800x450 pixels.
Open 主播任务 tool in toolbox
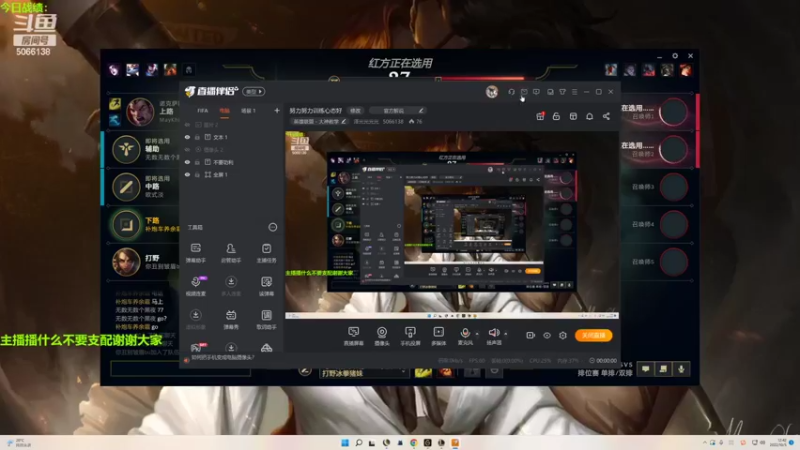click(x=266, y=253)
